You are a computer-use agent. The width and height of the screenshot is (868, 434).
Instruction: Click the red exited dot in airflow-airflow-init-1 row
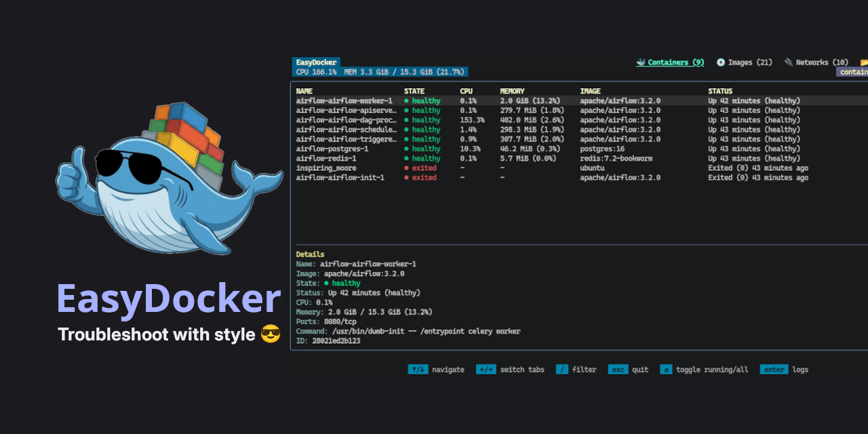point(406,178)
